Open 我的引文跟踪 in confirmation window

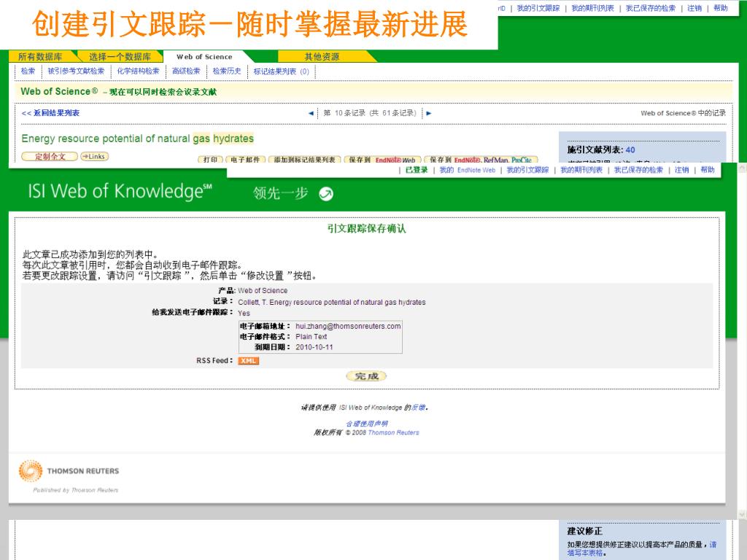pyautogui.click(x=528, y=170)
